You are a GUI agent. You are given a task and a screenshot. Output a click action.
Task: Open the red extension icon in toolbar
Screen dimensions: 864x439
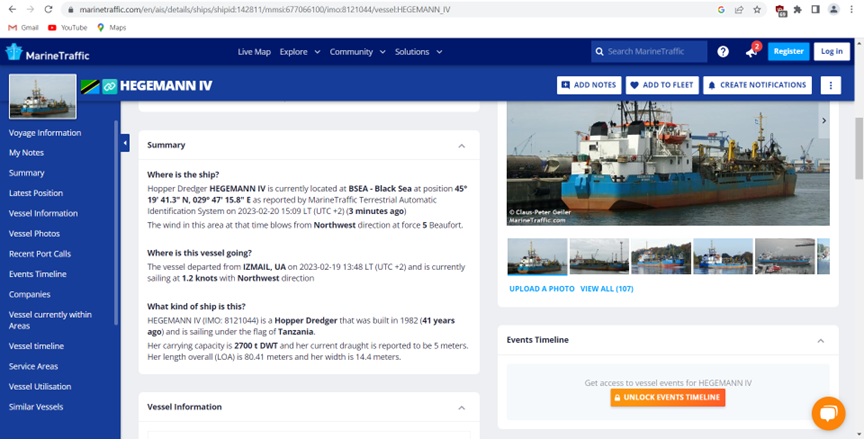(x=780, y=10)
